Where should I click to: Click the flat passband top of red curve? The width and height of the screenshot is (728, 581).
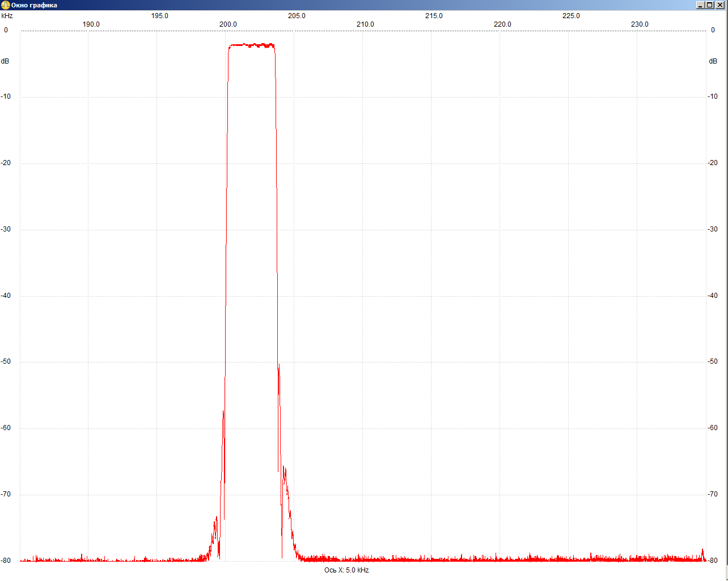(x=251, y=45)
